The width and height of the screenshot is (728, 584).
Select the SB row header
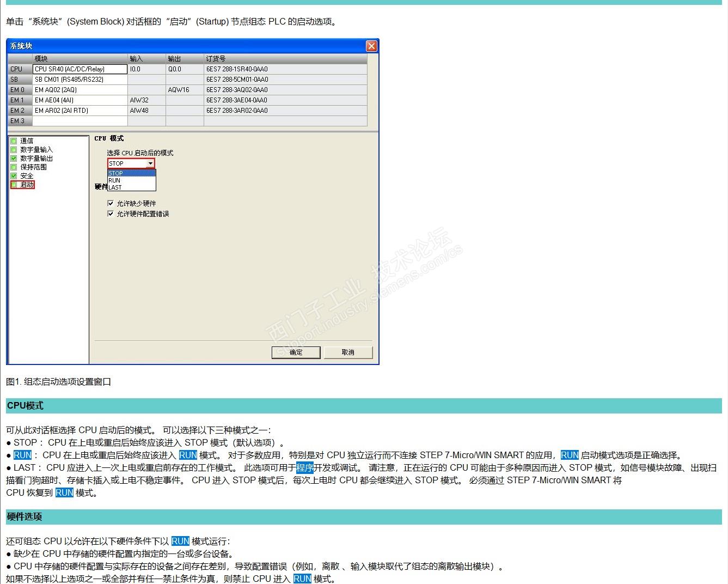(20, 80)
